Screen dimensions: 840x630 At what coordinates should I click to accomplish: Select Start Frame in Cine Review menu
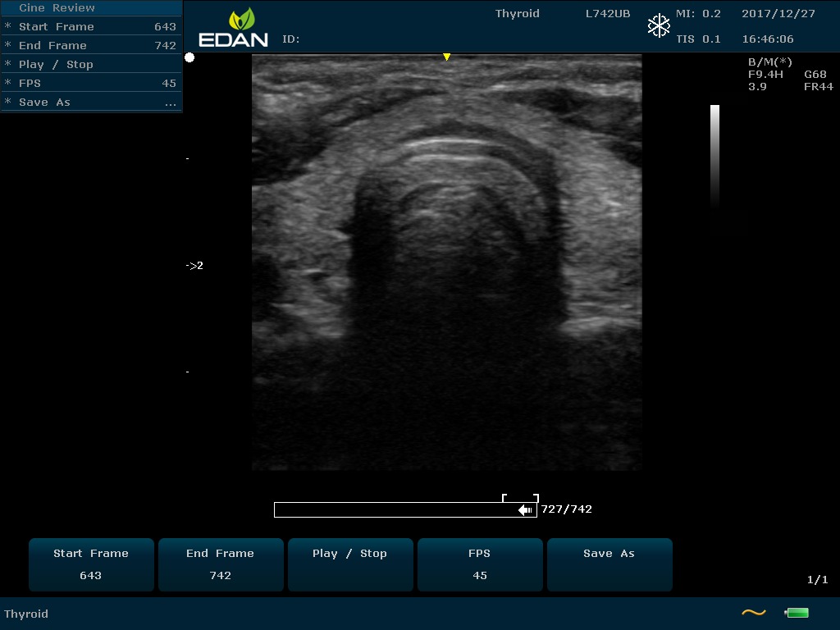click(91, 27)
